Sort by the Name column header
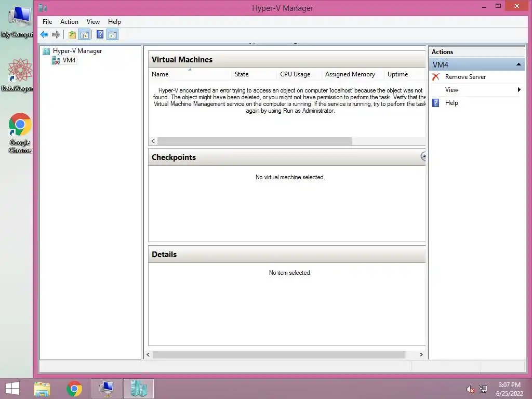 point(190,74)
